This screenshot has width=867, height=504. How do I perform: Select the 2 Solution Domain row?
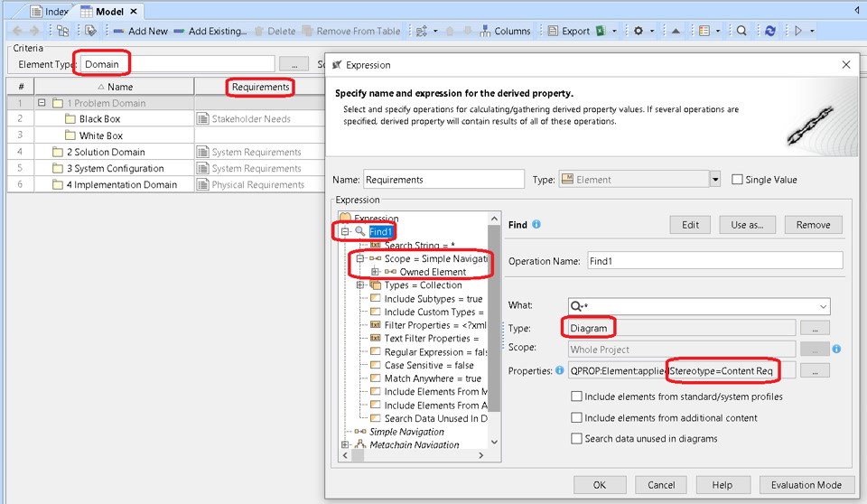[106, 152]
